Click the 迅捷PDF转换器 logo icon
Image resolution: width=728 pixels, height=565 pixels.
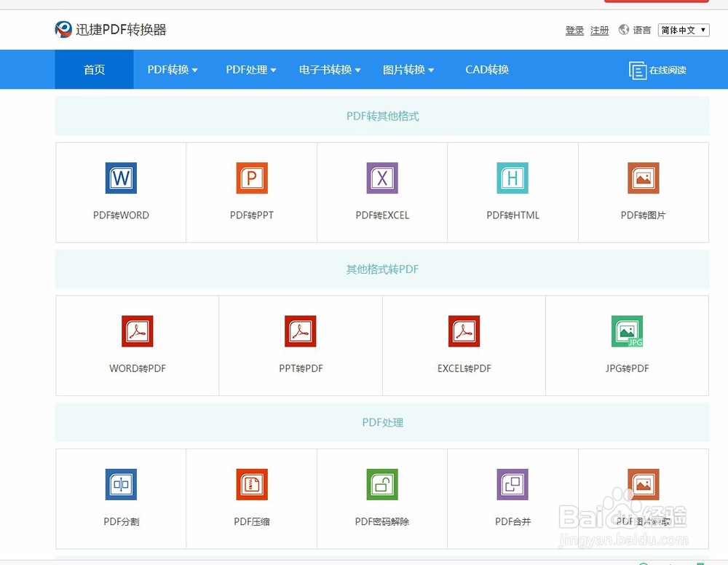tap(63, 29)
